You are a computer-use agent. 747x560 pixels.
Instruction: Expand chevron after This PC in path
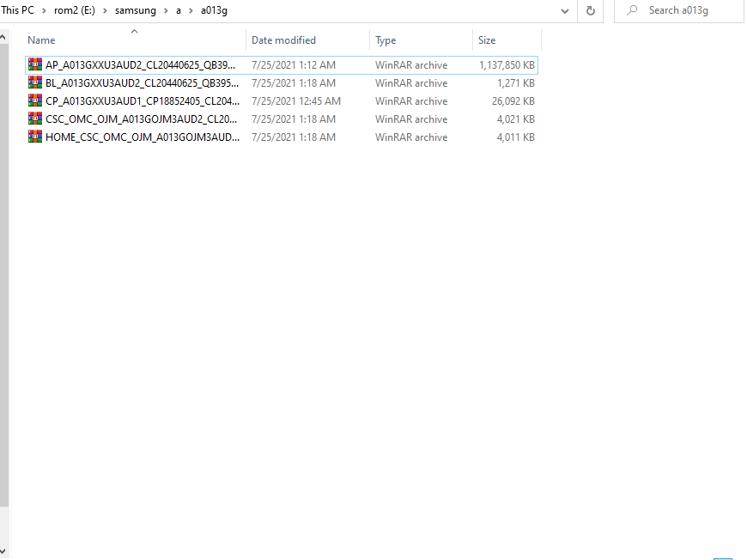tap(44, 10)
